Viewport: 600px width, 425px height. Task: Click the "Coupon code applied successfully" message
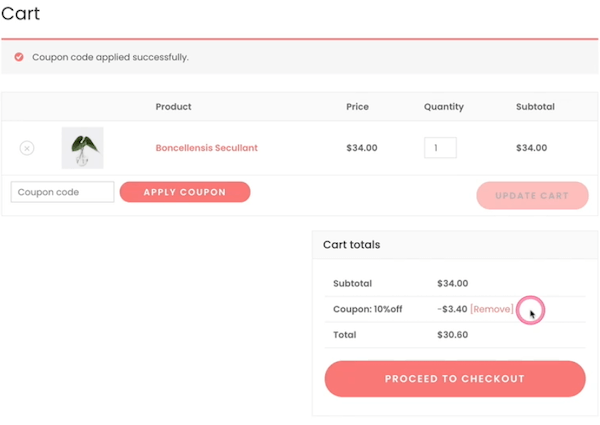110,57
